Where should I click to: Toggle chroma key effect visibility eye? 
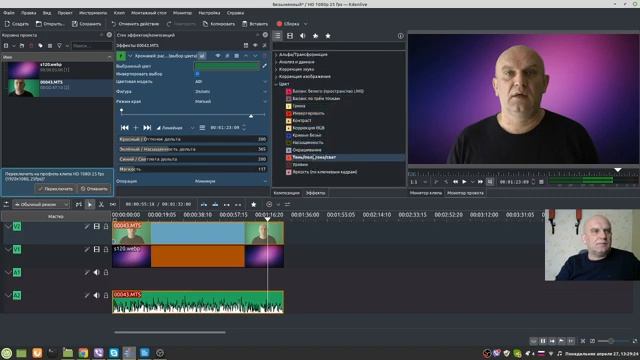point(218,56)
